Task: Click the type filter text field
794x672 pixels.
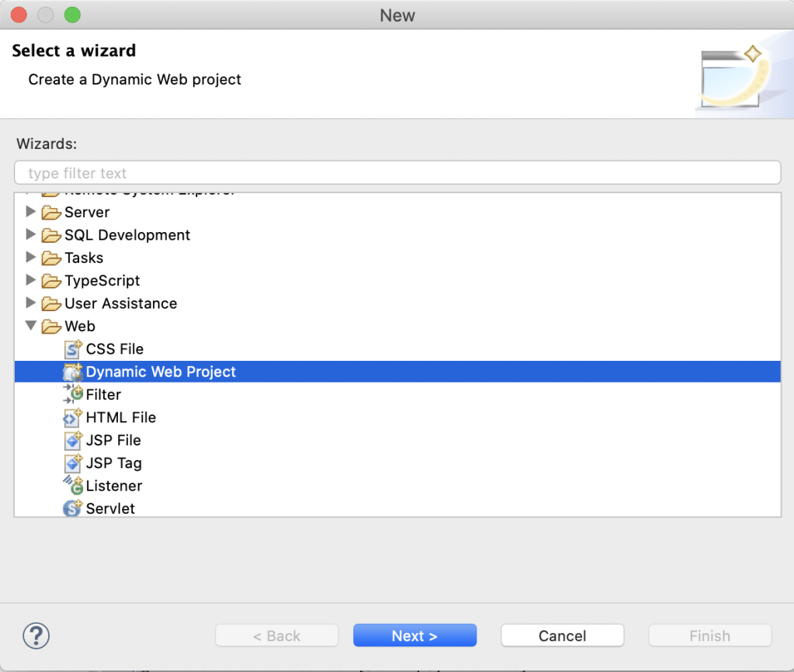Action: tap(397, 173)
